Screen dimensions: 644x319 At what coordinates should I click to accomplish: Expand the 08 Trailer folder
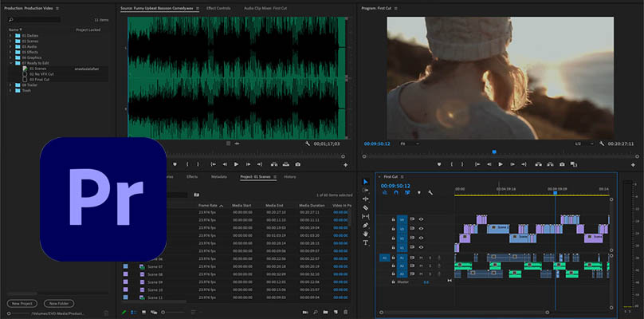point(10,85)
